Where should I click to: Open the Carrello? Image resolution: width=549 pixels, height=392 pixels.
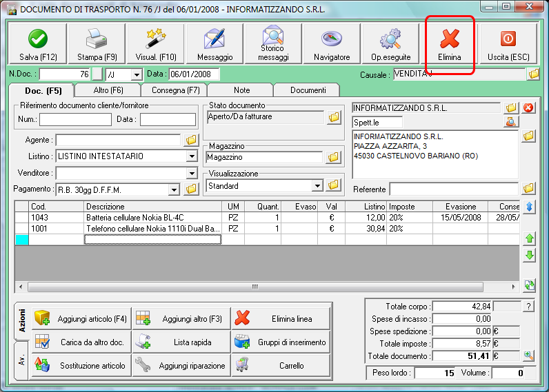[x=281, y=365]
